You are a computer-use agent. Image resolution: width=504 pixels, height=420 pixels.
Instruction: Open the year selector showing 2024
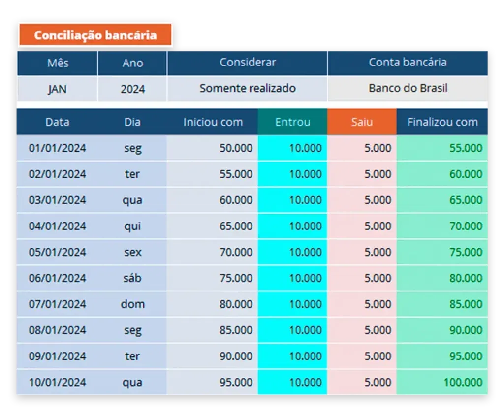click(x=132, y=89)
